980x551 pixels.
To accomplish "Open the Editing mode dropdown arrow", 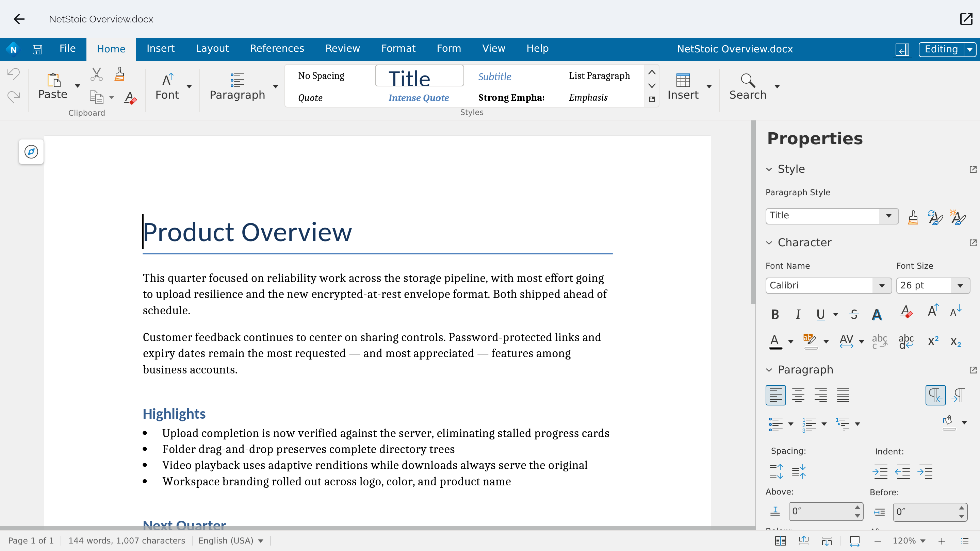I will [x=970, y=49].
